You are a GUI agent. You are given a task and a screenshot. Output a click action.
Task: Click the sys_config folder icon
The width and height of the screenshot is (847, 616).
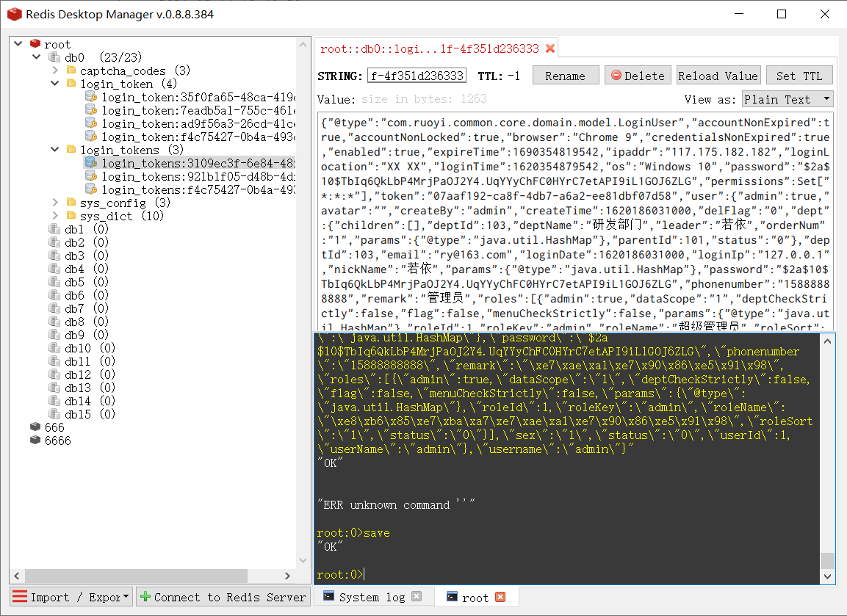click(71, 202)
